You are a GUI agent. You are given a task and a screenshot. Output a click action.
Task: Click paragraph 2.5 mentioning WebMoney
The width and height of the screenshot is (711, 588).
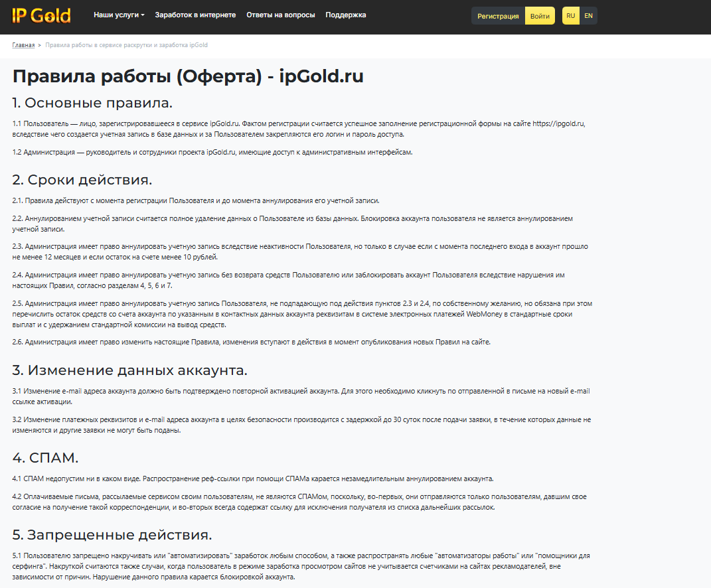tap(303, 314)
